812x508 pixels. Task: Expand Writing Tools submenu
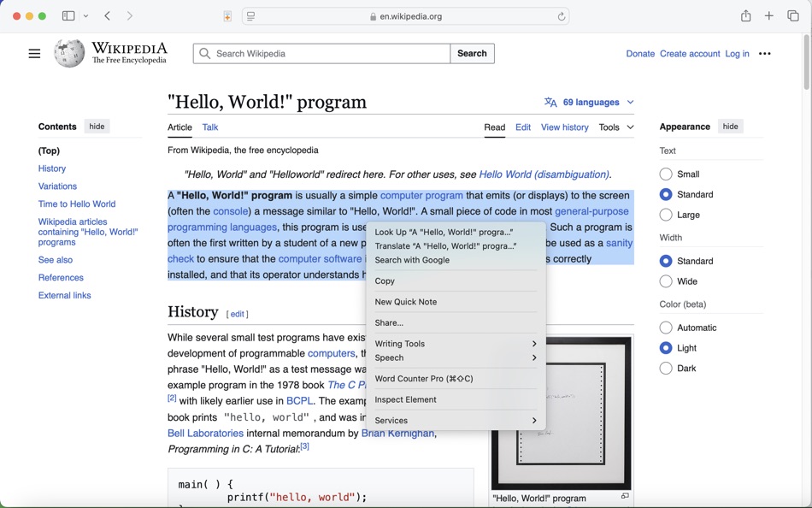(456, 344)
